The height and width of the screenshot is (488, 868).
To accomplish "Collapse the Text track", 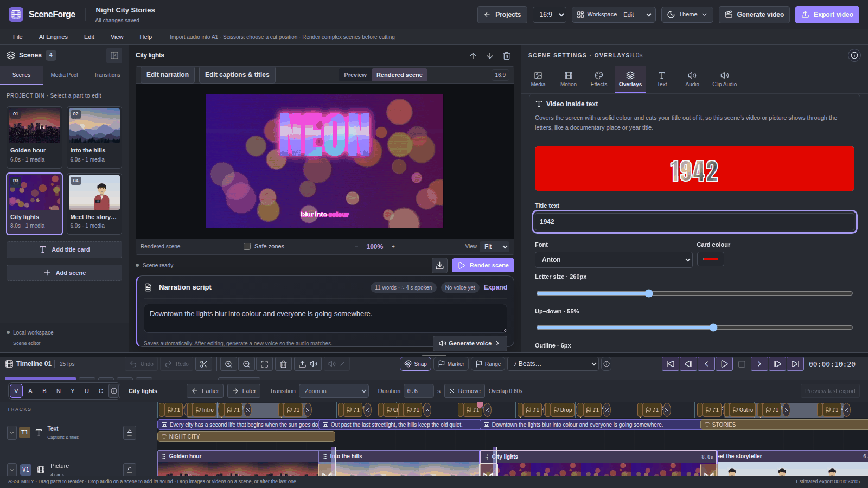I will (x=12, y=433).
